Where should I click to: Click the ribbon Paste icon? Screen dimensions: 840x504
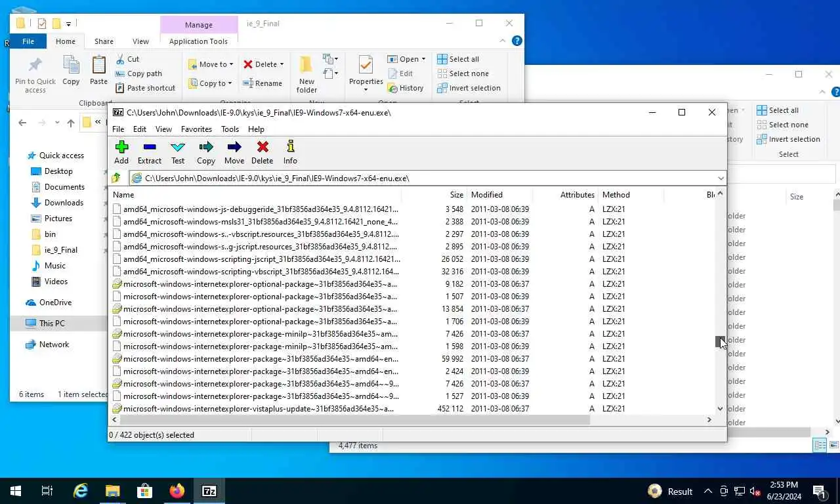98,70
